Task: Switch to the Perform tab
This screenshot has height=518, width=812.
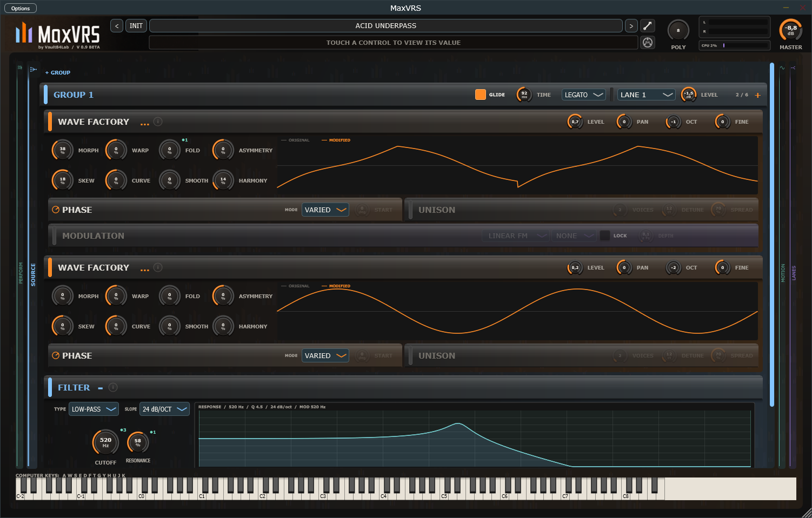Action: 21,273
